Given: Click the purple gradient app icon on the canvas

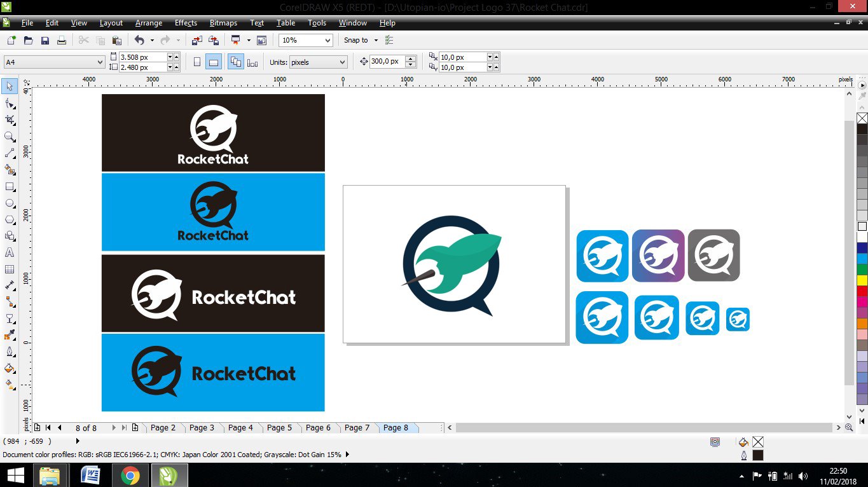Looking at the screenshot, I should [x=658, y=256].
